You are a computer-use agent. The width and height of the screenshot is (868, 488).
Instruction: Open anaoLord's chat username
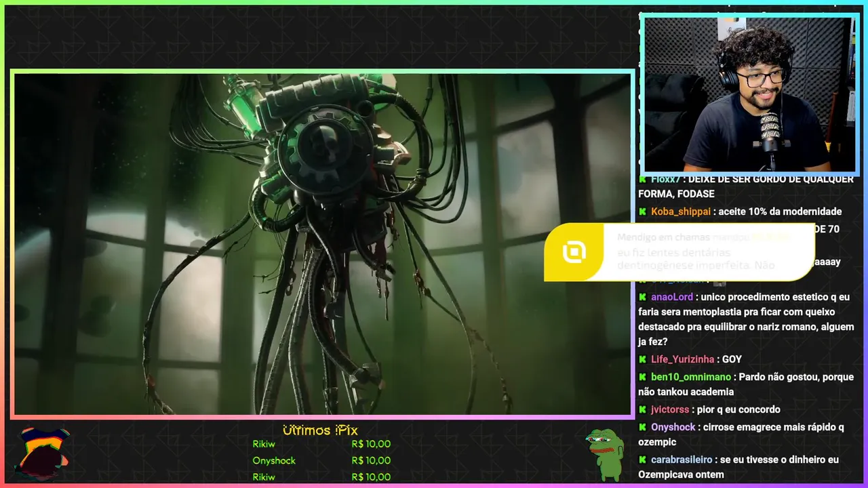tap(672, 297)
